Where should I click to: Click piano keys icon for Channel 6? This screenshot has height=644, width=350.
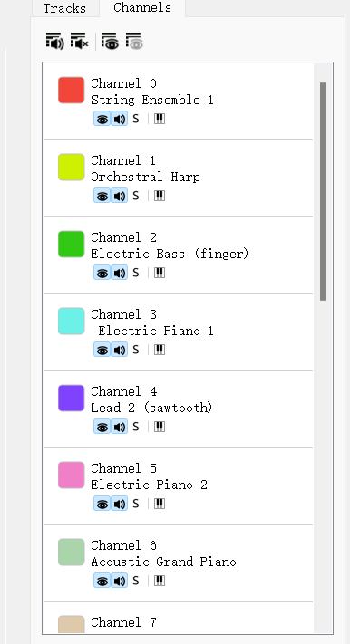[160, 582]
